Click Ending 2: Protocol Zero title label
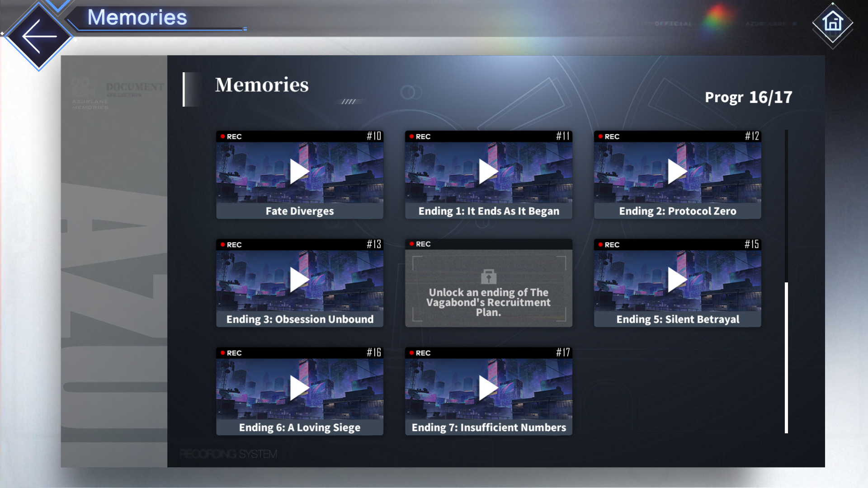Image resolution: width=868 pixels, height=488 pixels. pyautogui.click(x=677, y=211)
